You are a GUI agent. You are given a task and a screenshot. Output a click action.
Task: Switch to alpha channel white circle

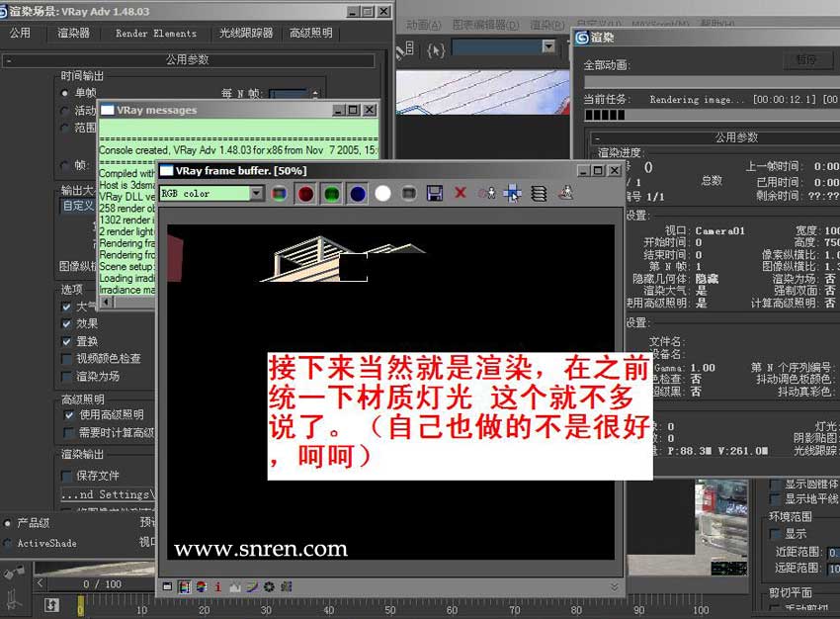[382, 194]
